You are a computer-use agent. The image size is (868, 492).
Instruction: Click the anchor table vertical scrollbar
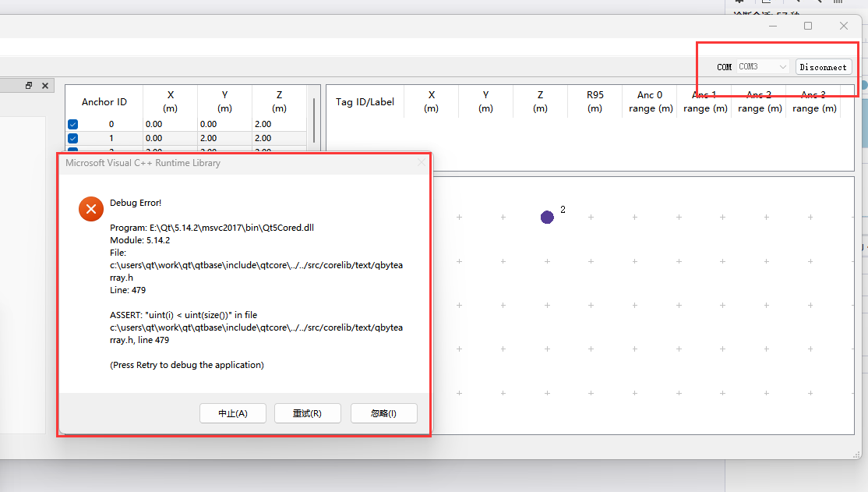(314, 121)
